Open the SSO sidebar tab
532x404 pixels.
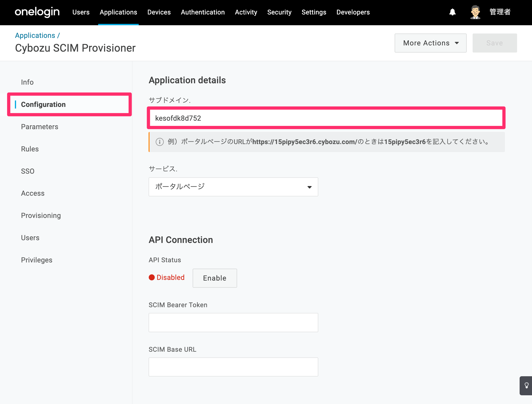point(28,171)
